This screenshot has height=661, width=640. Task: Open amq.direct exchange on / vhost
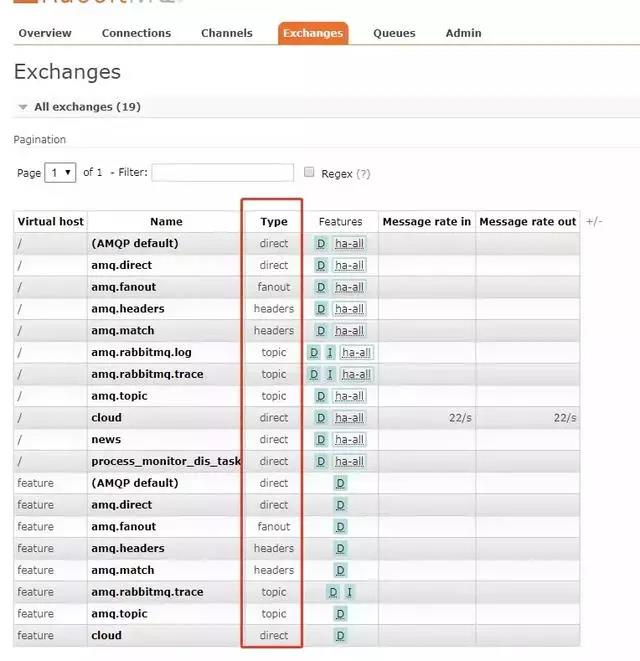pos(121,265)
